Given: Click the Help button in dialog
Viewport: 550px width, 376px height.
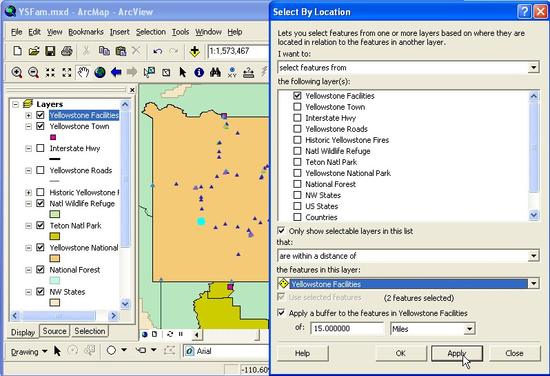Looking at the screenshot, I should coord(302,353).
